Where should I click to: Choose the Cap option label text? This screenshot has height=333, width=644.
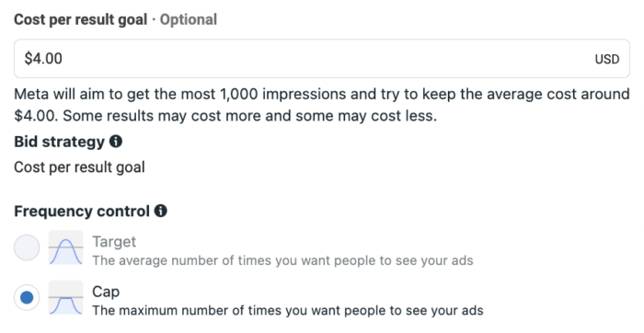click(x=106, y=292)
